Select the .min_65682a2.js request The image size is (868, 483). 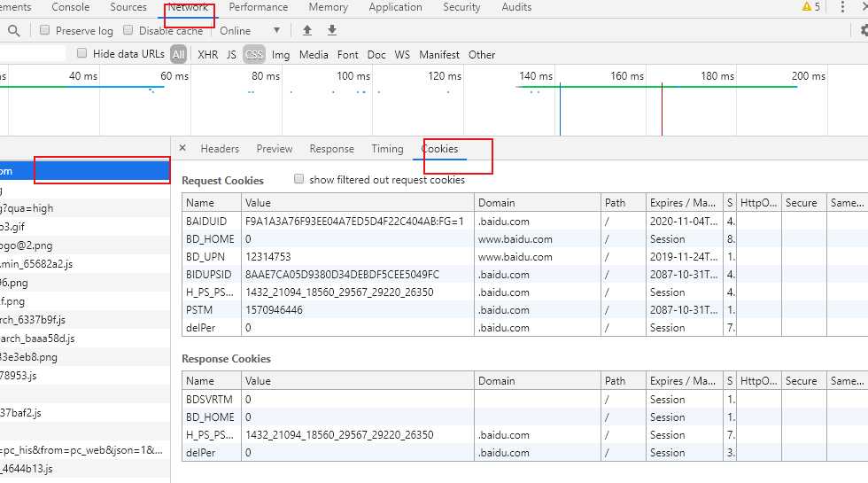click(85, 264)
